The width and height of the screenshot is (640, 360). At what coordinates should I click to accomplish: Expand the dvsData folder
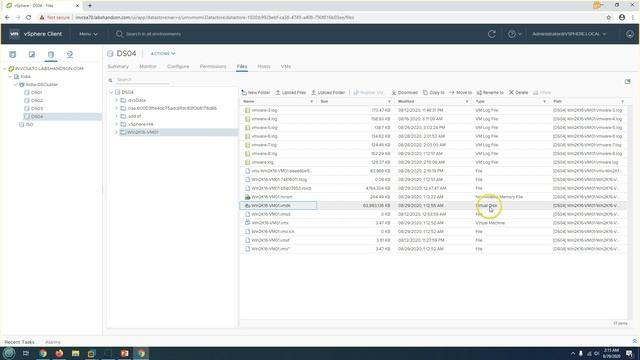[x=116, y=100]
